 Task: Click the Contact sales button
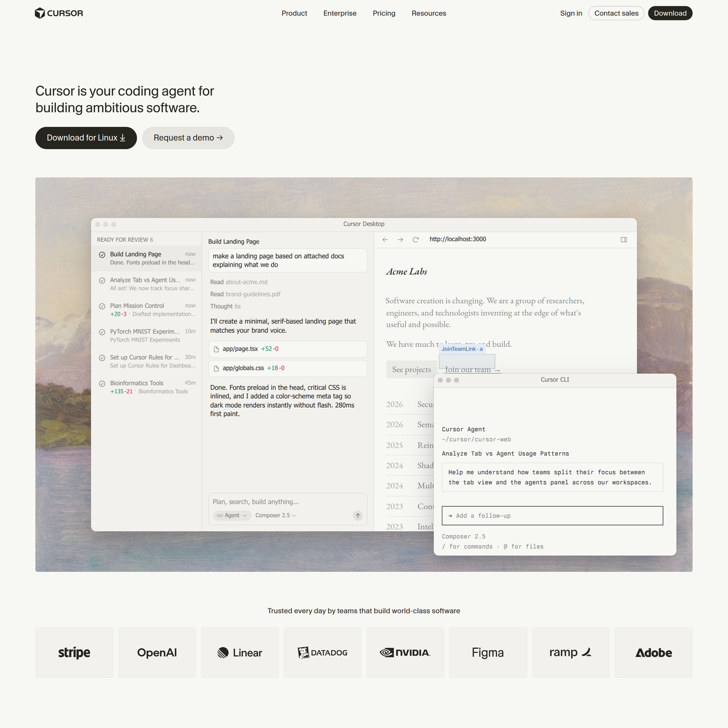(616, 13)
